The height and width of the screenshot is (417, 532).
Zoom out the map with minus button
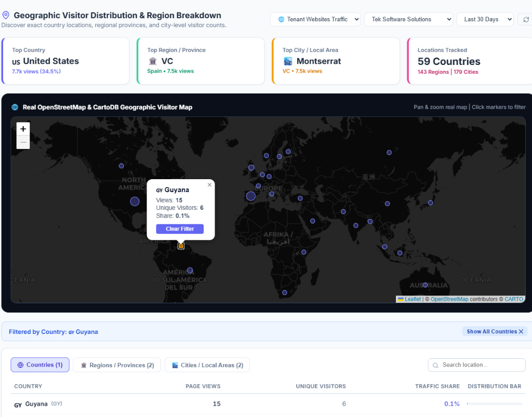[x=23, y=142]
